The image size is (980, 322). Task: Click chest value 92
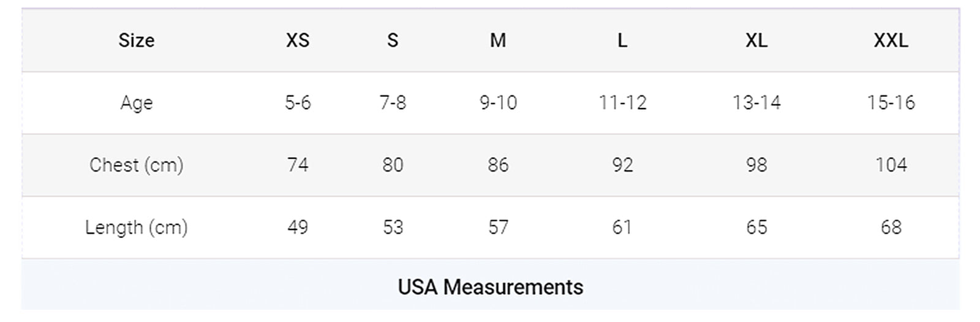point(622,165)
